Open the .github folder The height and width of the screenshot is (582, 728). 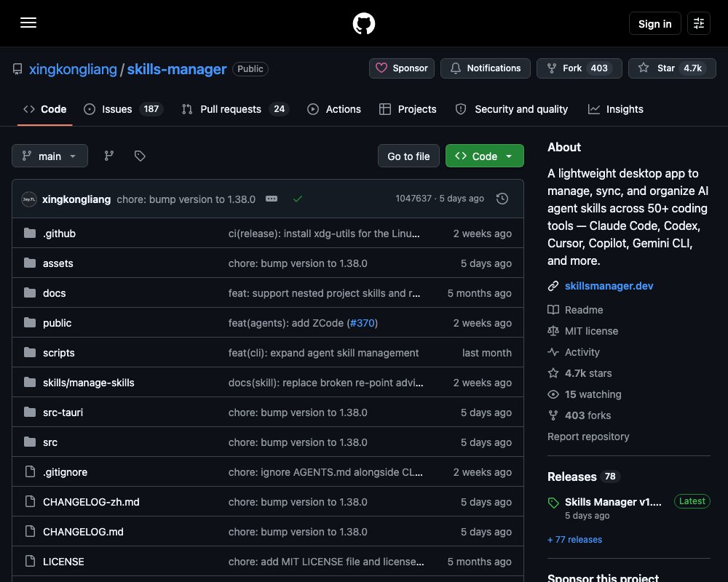59,234
